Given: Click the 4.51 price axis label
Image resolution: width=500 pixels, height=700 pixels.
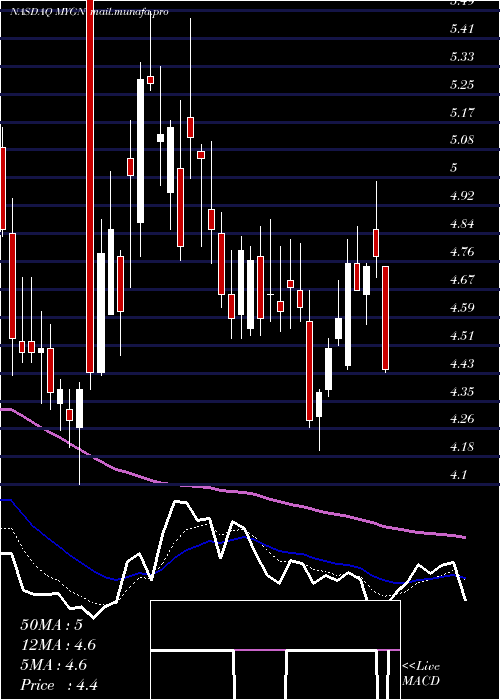Looking at the screenshot, I should [x=462, y=336].
